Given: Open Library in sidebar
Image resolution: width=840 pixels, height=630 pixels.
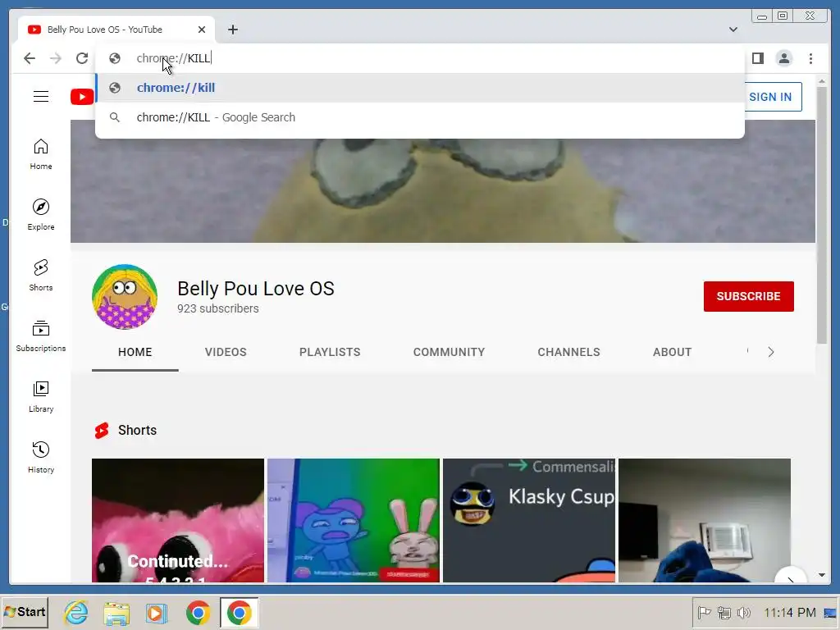Looking at the screenshot, I should (41, 396).
